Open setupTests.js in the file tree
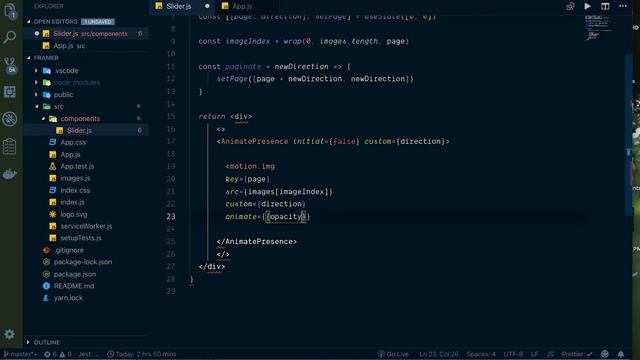Viewport: 640px width, 360px height. [x=81, y=238]
